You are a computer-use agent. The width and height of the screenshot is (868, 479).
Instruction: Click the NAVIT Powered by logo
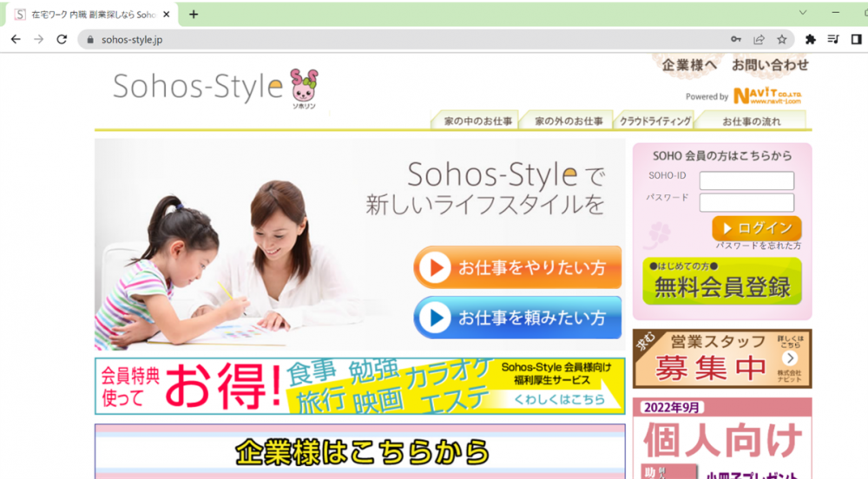pos(767,96)
